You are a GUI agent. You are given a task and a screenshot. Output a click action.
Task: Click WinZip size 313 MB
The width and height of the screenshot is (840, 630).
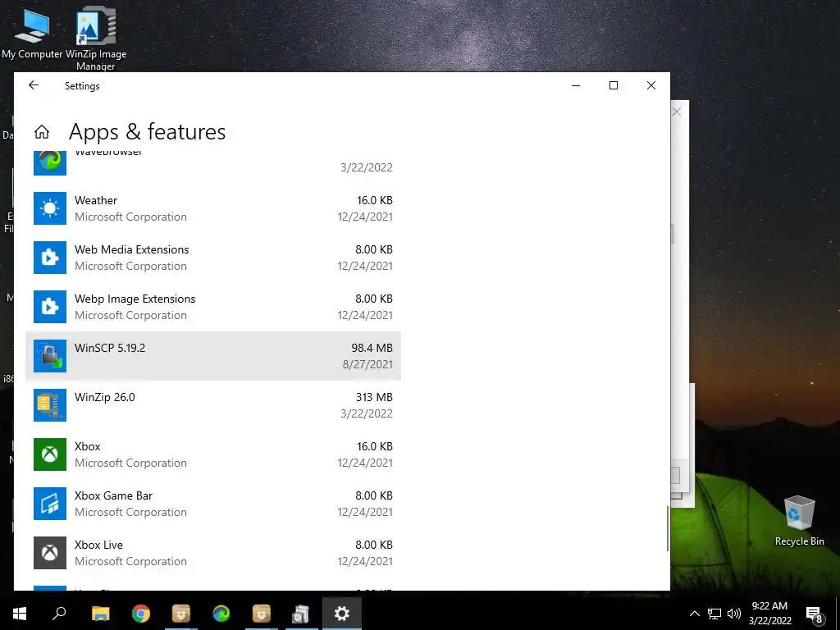pos(374,397)
